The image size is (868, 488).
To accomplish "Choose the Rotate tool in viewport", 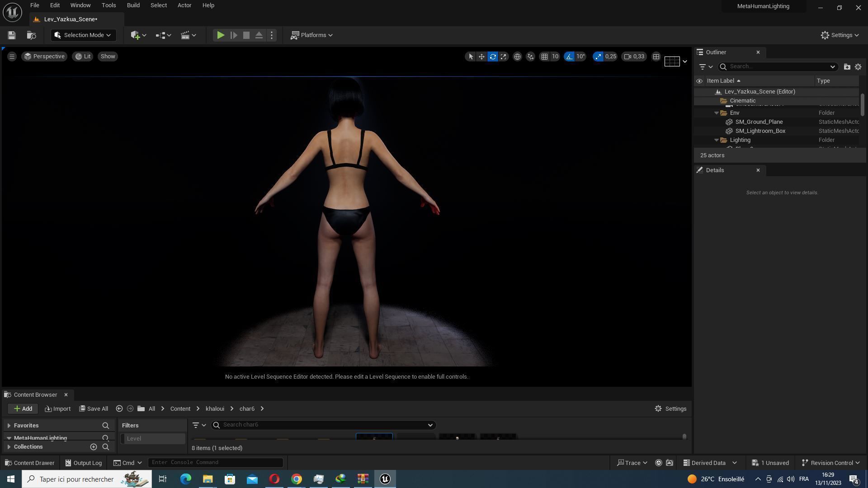I will pyautogui.click(x=493, y=56).
